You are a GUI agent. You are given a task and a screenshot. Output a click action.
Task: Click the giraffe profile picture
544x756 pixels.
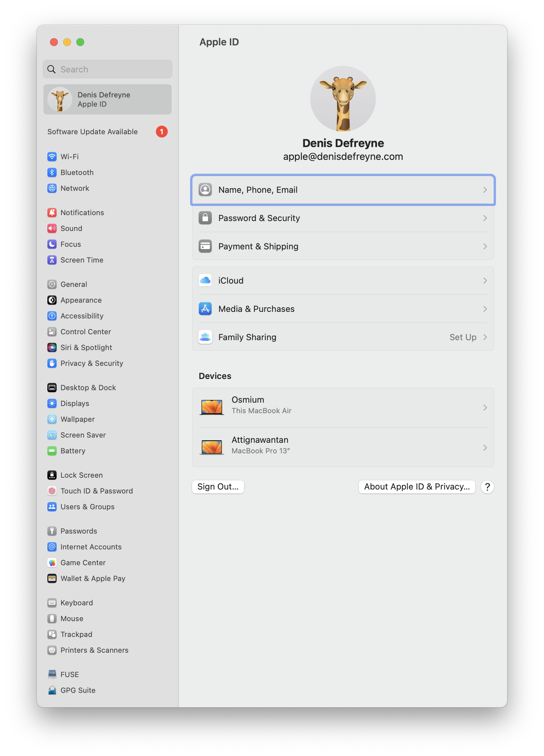[x=343, y=99]
